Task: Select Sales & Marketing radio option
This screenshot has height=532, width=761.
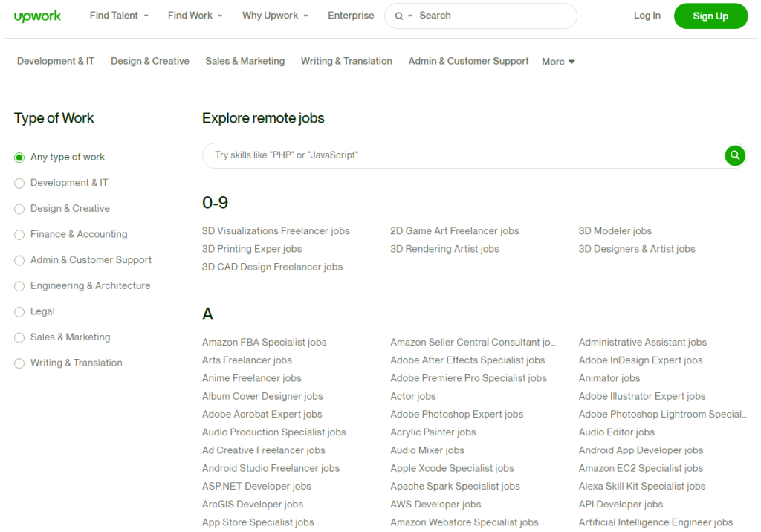Action: [19, 337]
